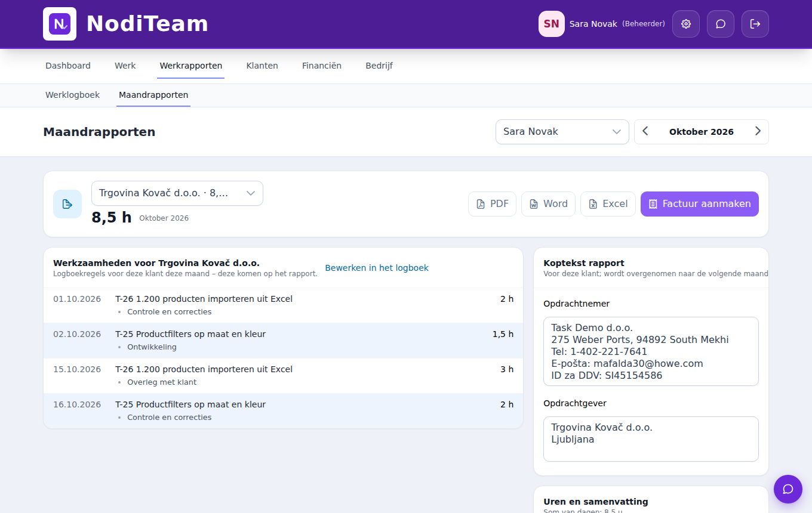Click the Ontwikkeling note
Viewport: 812px width, 513px height.
point(152,347)
